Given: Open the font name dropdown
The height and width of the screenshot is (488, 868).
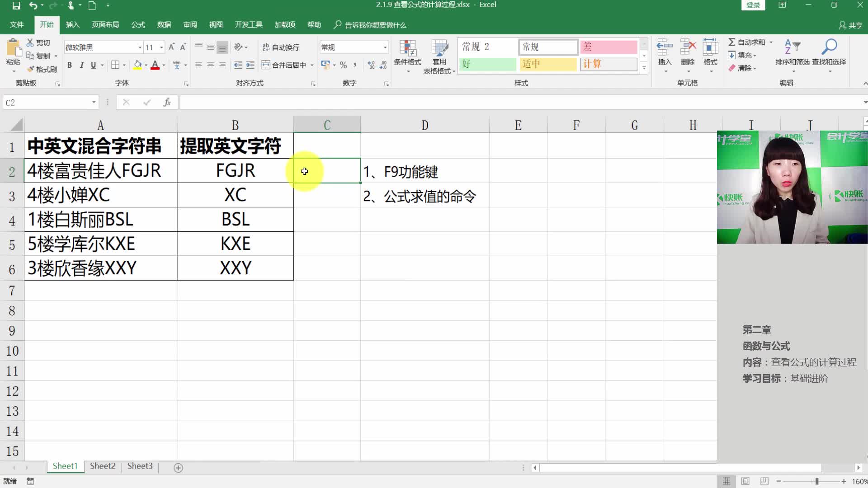Looking at the screenshot, I should (140, 47).
